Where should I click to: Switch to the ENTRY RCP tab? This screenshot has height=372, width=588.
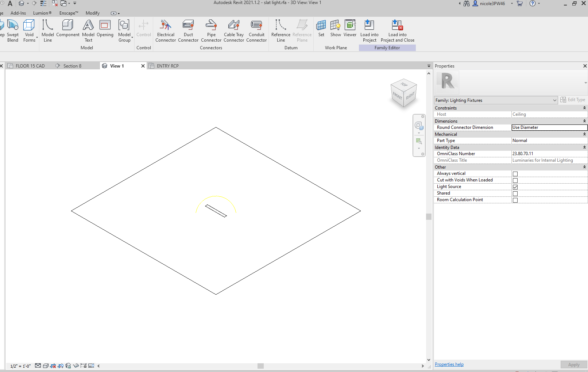click(167, 66)
